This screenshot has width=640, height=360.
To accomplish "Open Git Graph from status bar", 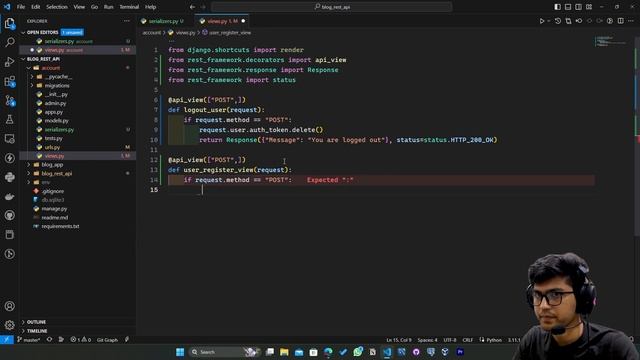I will [x=107, y=340].
